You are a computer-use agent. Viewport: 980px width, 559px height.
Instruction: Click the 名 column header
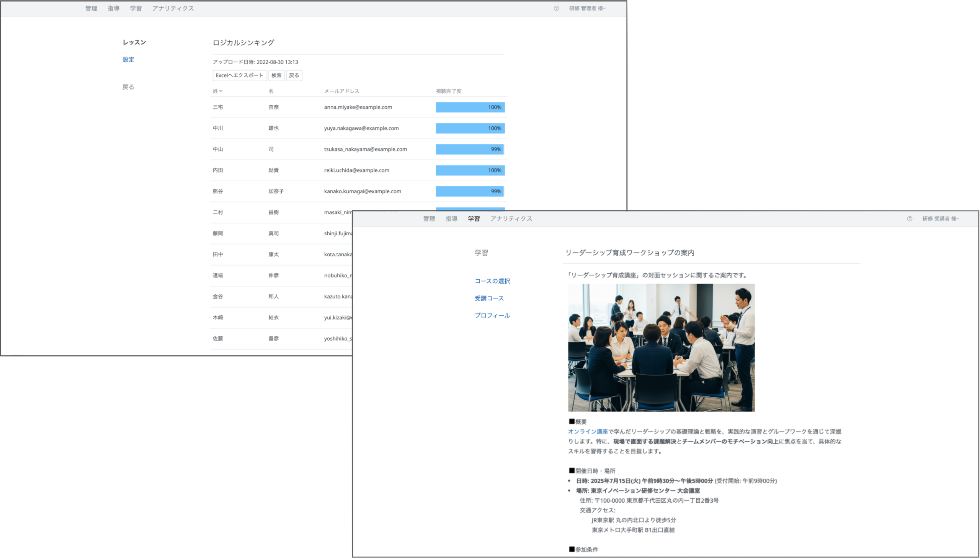(271, 91)
